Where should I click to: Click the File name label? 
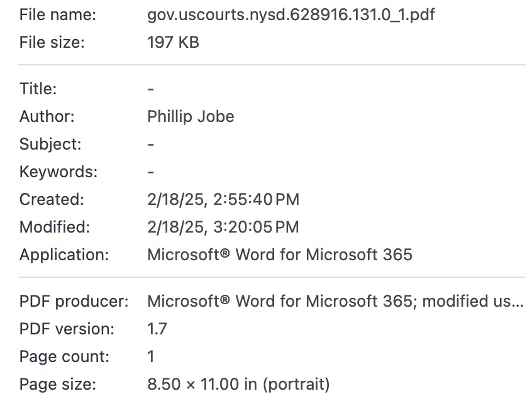(58, 15)
